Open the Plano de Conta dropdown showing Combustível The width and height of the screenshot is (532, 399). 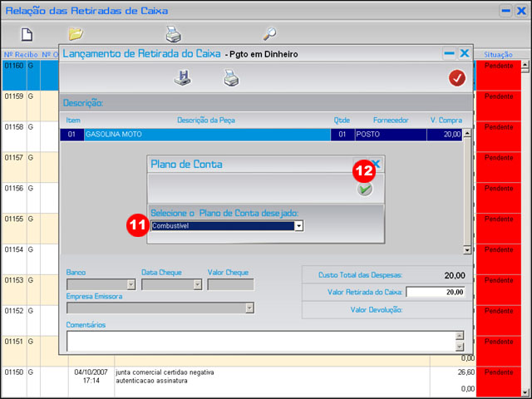tap(298, 225)
